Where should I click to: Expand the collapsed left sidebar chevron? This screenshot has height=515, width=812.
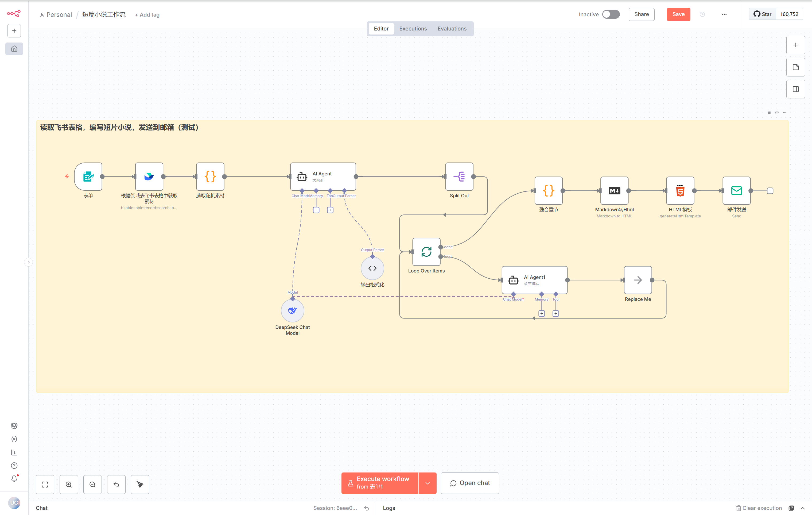point(29,262)
